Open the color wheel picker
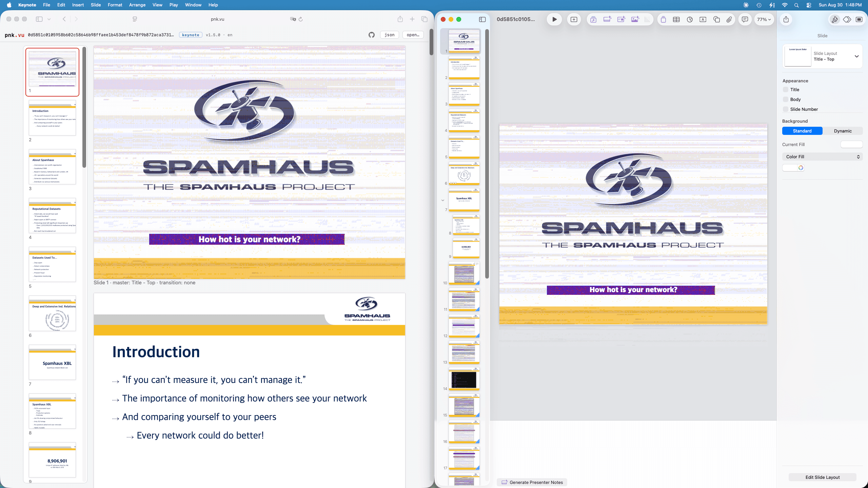The image size is (868, 488). click(x=801, y=168)
